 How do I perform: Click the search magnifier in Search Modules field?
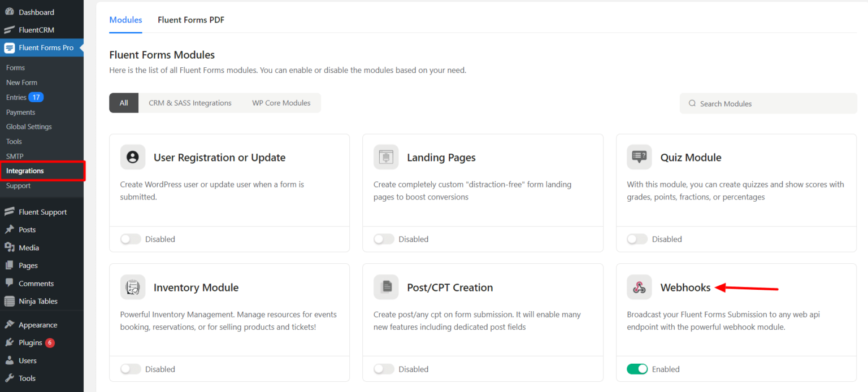(x=692, y=103)
